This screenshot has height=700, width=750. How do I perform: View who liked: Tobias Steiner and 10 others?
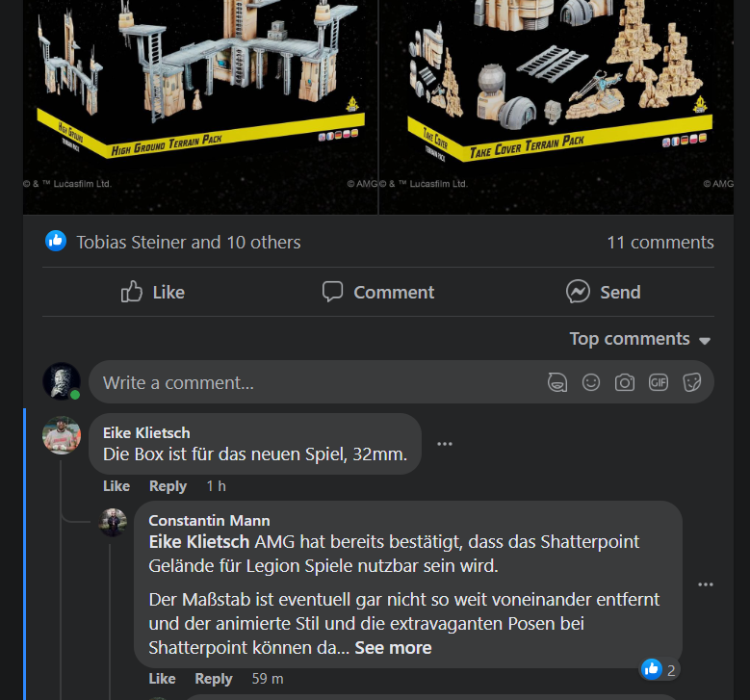pos(189,242)
